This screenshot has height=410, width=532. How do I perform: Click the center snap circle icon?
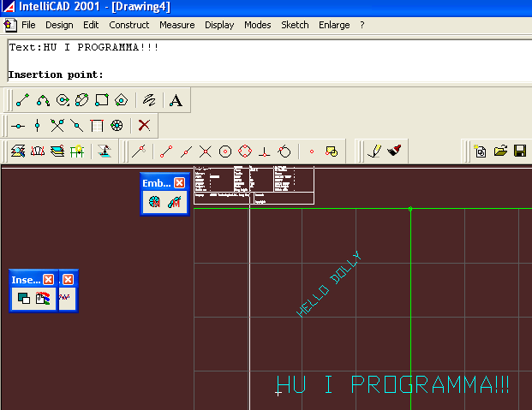225,152
